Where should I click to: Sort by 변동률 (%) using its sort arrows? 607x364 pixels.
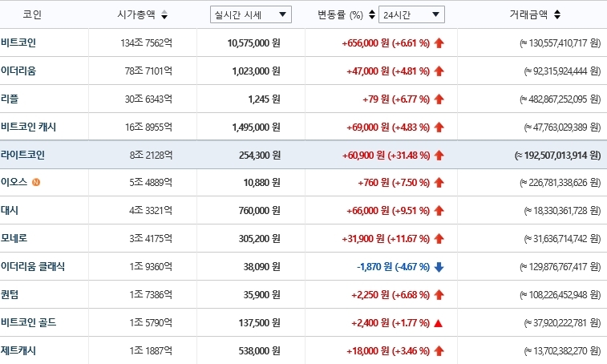pyautogui.click(x=372, y=14)
